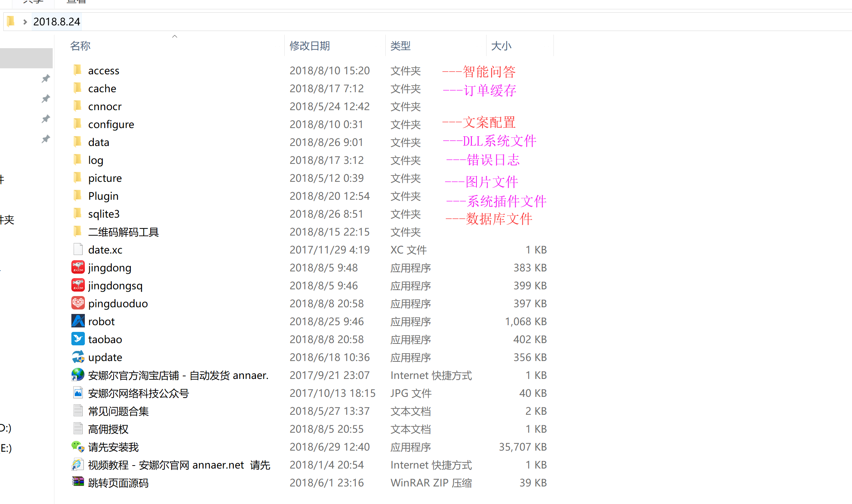This screenshot has width=852, height=504.
Task: Expand the access folder
Action: click(x=103, y=70)
